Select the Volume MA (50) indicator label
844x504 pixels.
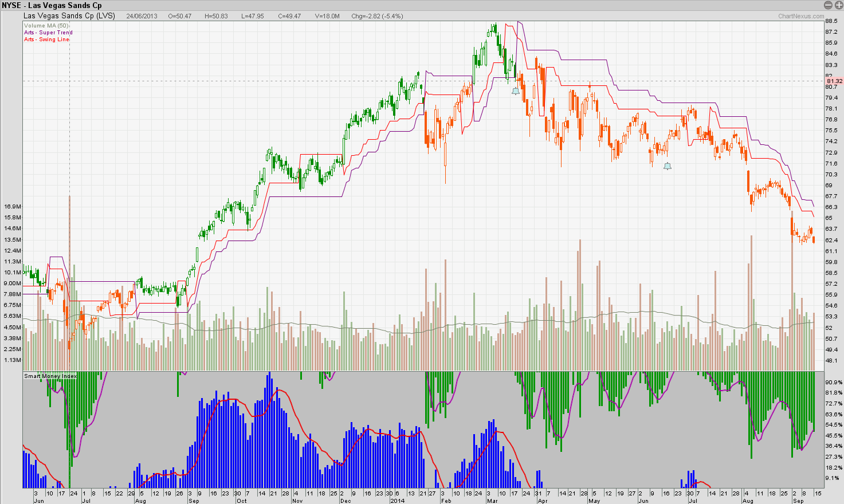46,25
